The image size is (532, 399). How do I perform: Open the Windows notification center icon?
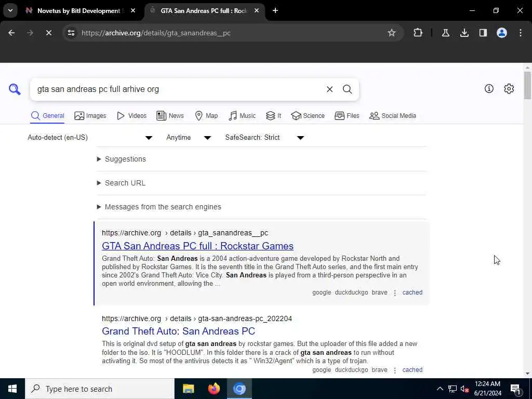[x=516, y=389]
